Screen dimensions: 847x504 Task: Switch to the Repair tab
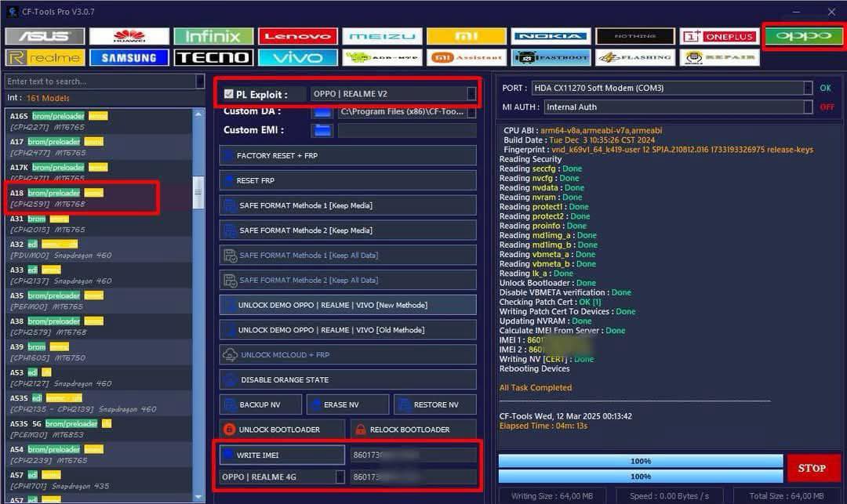(x=719, y=57)
